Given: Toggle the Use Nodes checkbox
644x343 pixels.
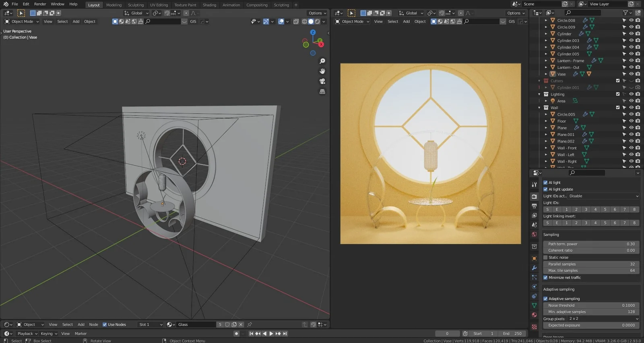Looking at the screenshot, I should (105, 324).
